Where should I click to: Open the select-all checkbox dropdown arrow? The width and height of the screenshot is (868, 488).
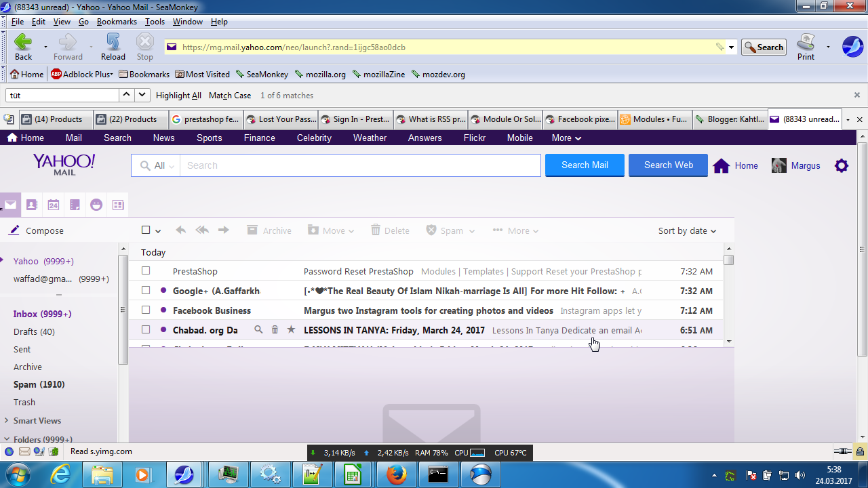point(158,231)
